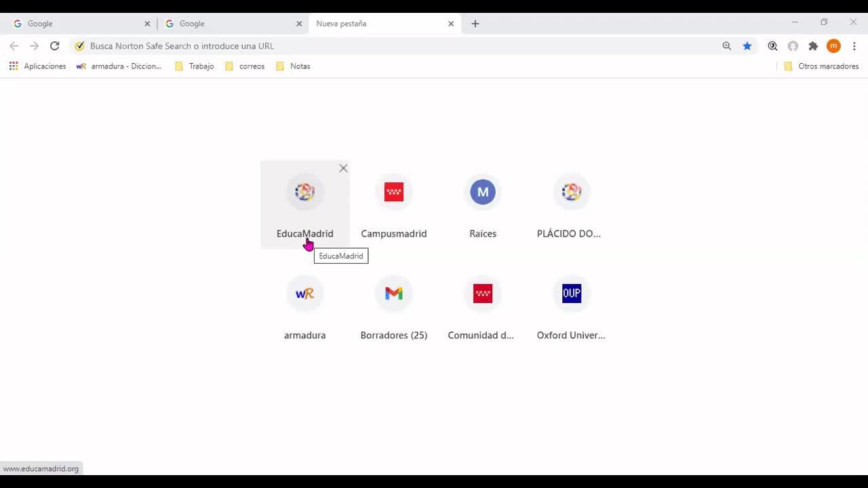Click the Norton Safe Search icon in address bar
This screenshot has height=488, width=868.
coord(79,46)
